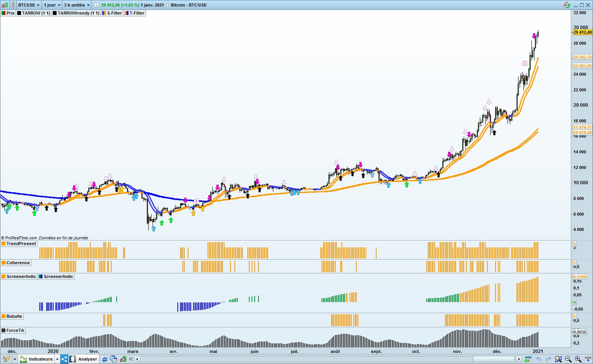Open the 1 jour timeframe dropdown
This screenshot has width=593, height=364.
pos(52,5)
